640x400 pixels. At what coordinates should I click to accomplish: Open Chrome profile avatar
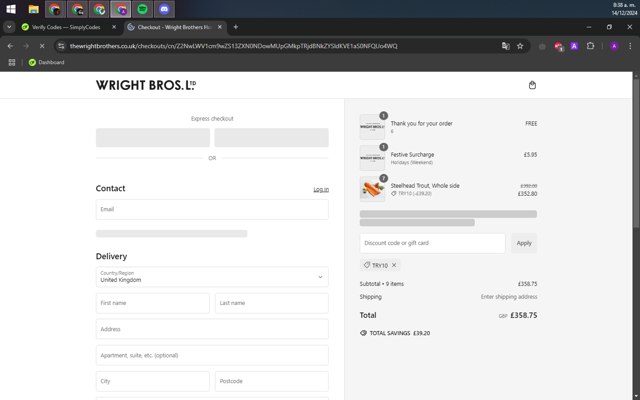614,46
